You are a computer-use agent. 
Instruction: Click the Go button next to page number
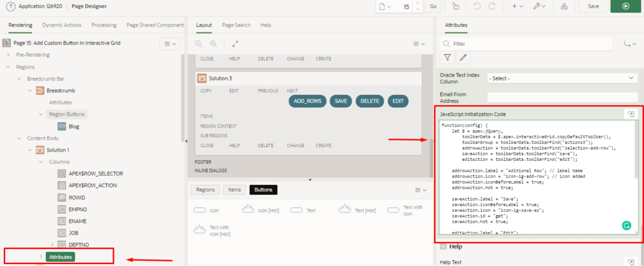[433, 6]
